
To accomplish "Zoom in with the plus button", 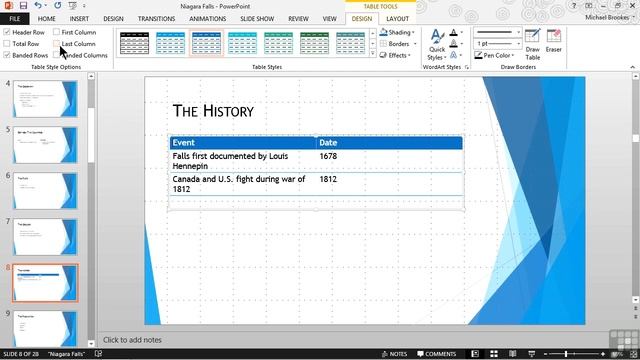I will pyautogui.click(x=603, y=354).
